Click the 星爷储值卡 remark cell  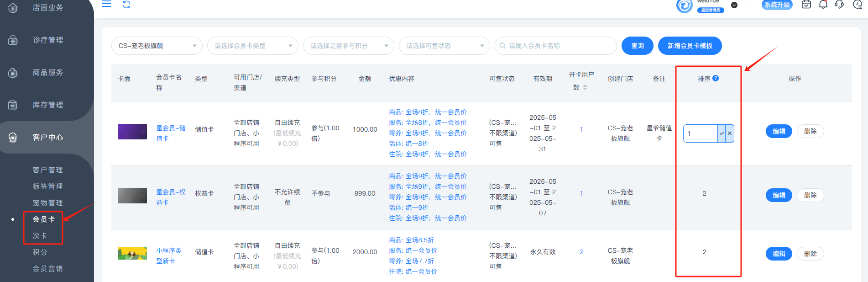click(x=659, y=133)
